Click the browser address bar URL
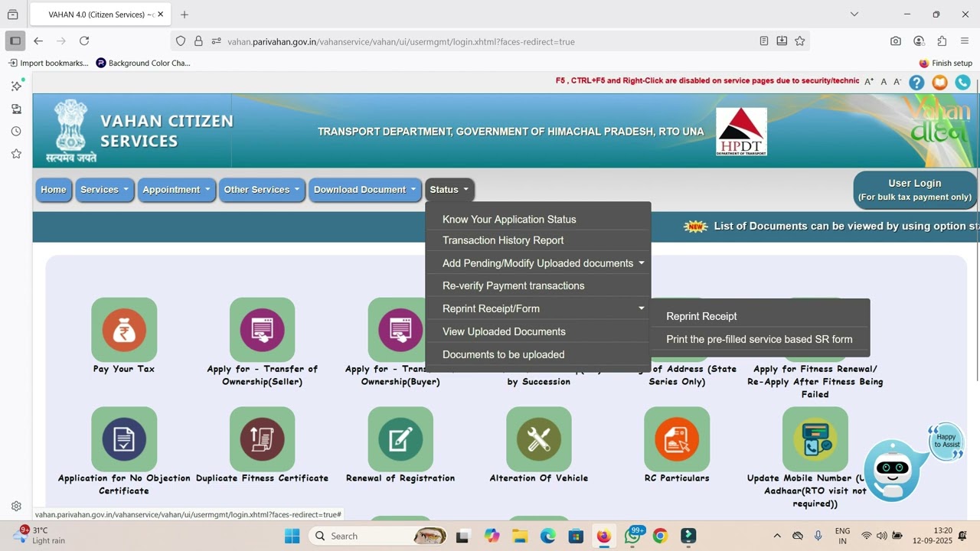 (x=401, y=41)
